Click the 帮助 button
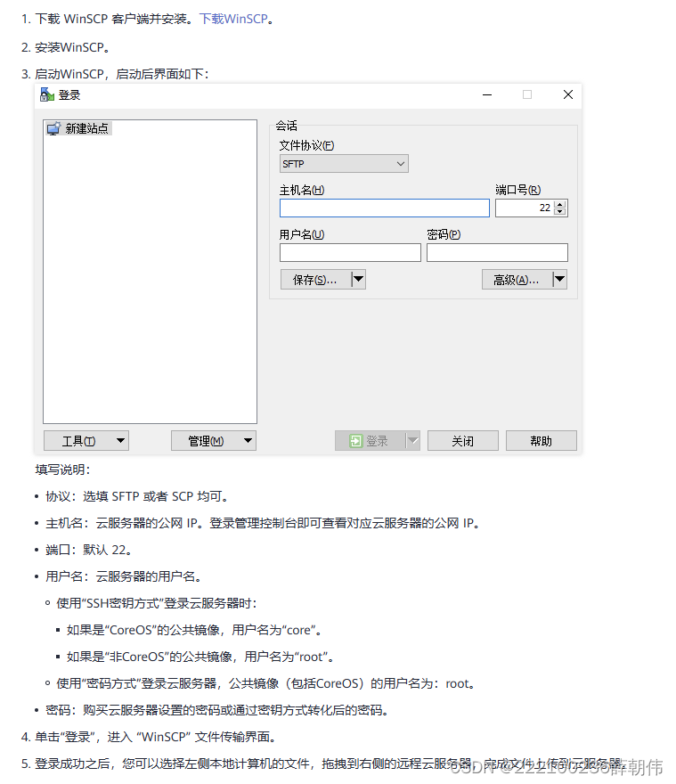This screenshot has width=676, height=784. point(541,440)
